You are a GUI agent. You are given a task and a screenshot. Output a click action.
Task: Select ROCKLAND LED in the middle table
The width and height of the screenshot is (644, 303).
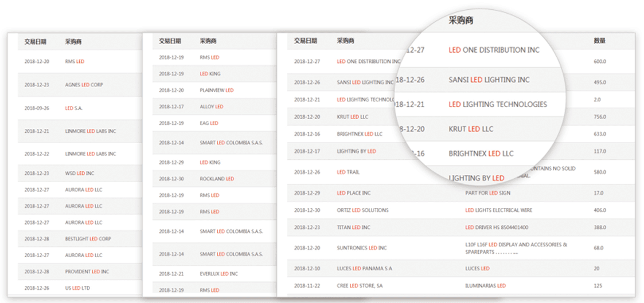click(216, 179)
